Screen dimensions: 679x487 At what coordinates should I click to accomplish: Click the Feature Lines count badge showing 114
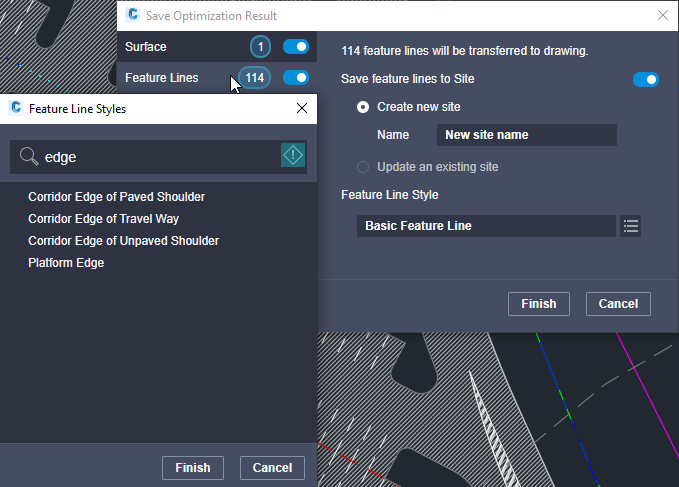pyautogui.click(x=255, y=78)
